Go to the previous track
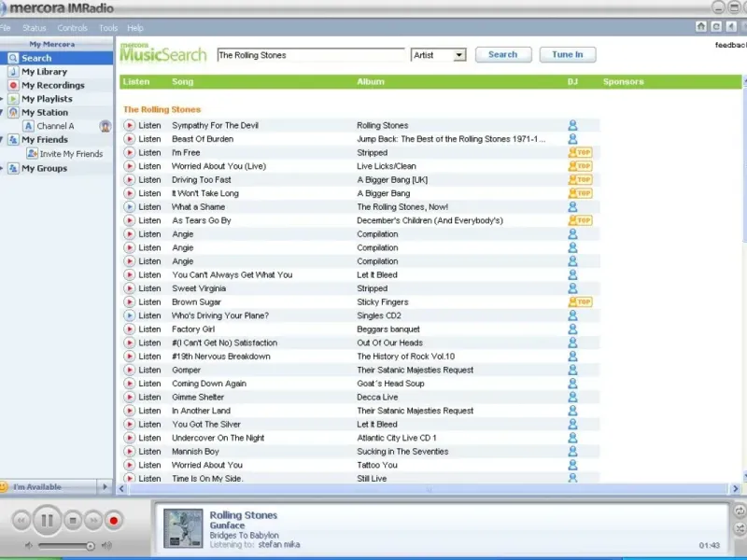The height and width of the screenshot is (560, 747). click(21, 521)
